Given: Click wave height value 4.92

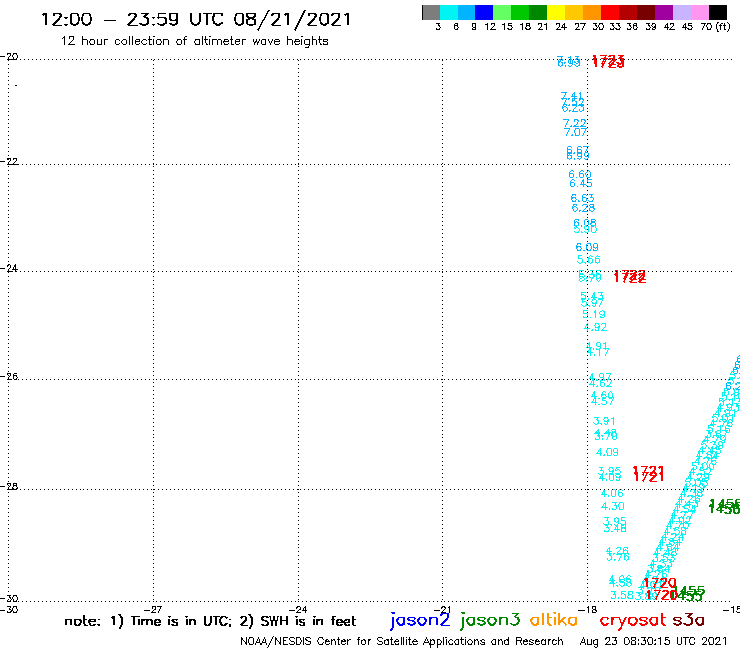Looking at the screenshot, I should [595, 327].
